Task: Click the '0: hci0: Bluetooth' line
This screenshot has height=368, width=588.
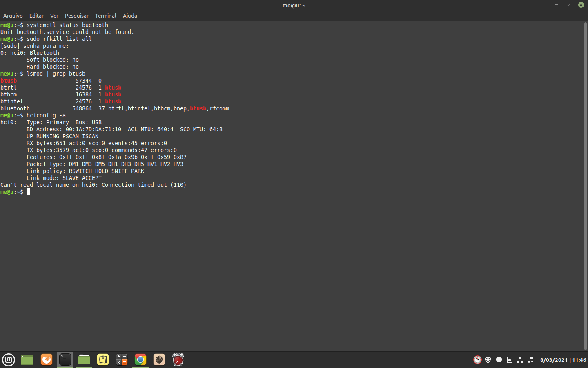Action: (x=30, y=53)
